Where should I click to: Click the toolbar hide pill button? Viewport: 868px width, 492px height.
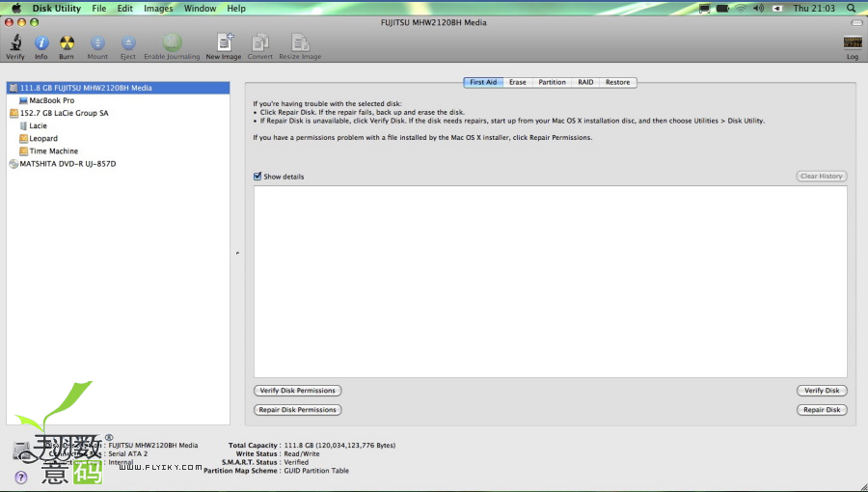856,23
